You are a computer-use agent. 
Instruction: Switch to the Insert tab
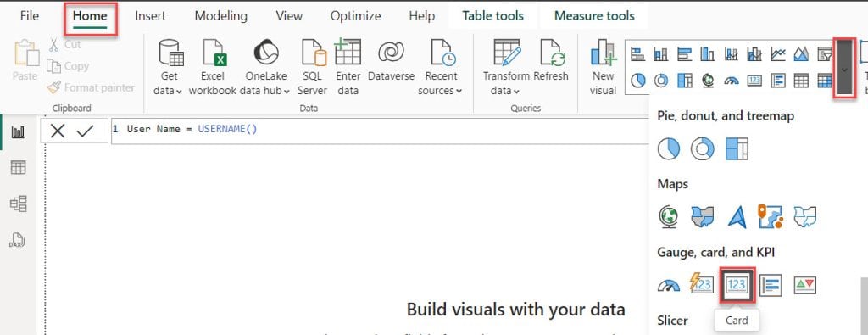[151, 16]
